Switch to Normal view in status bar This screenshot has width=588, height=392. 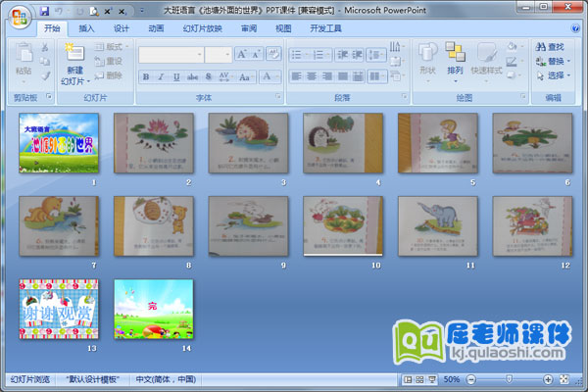(x=407, y=379)
